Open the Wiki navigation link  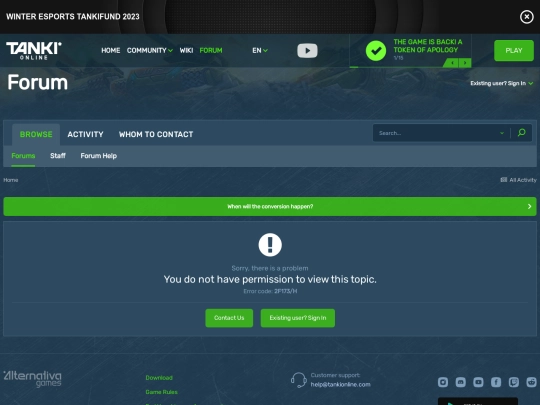coord(186,51)
